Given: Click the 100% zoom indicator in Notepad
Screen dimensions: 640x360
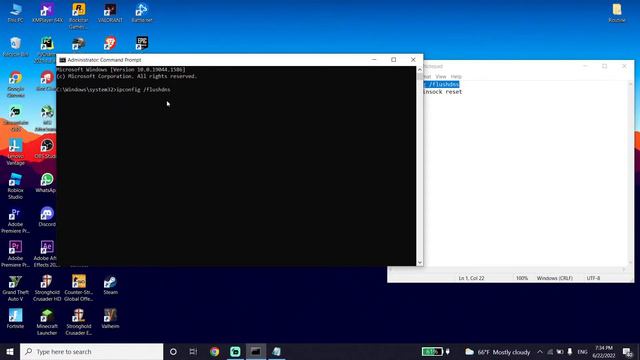Looking at the screenshot, I should [x=522, y=278].
